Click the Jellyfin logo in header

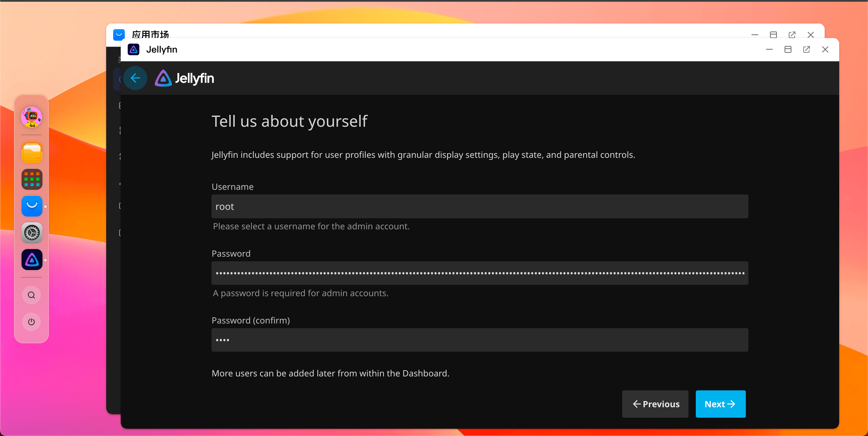[x=184, y=78]
